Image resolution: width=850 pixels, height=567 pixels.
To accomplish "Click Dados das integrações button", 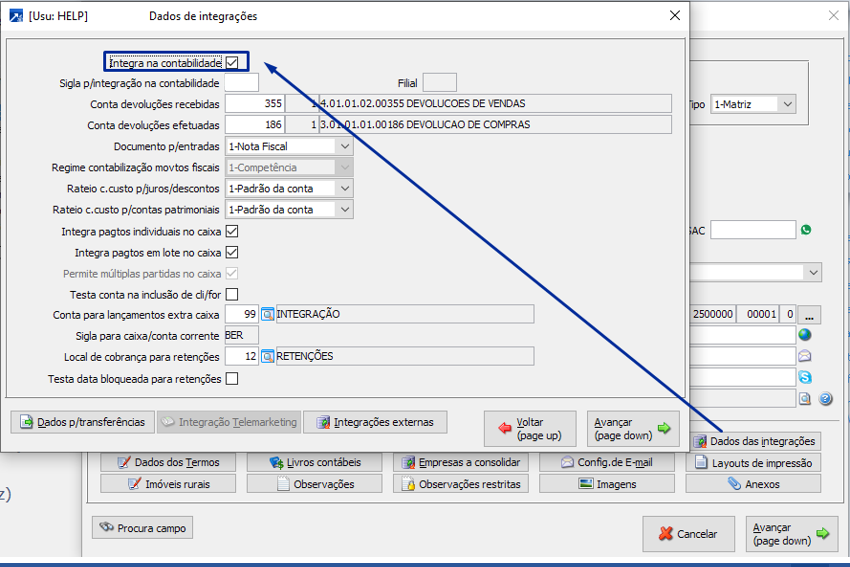I will tap(755, 441).
